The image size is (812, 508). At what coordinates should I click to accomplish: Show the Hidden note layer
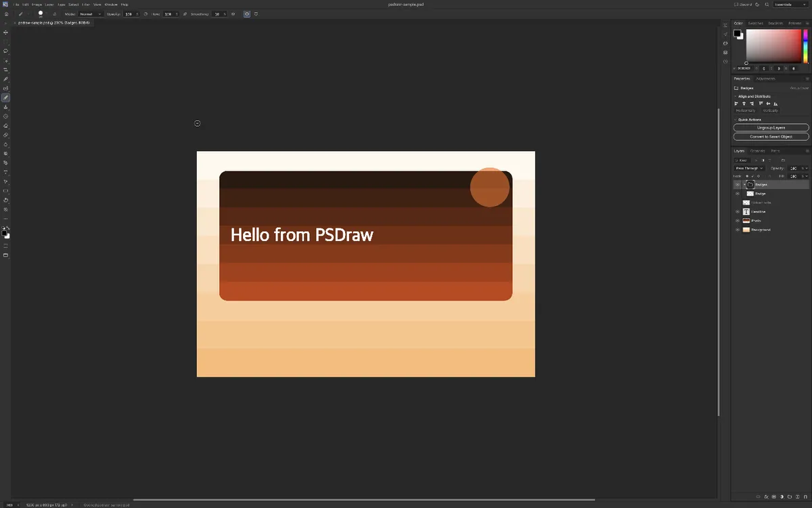coord(738,203)
